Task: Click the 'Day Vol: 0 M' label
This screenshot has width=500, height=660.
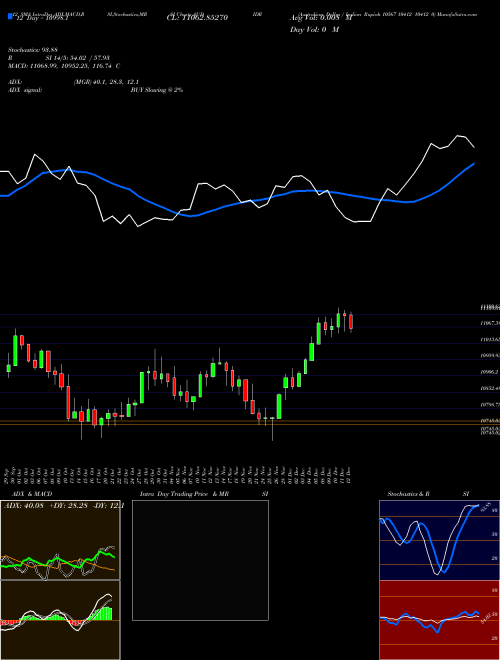Action: click(314, 29)
